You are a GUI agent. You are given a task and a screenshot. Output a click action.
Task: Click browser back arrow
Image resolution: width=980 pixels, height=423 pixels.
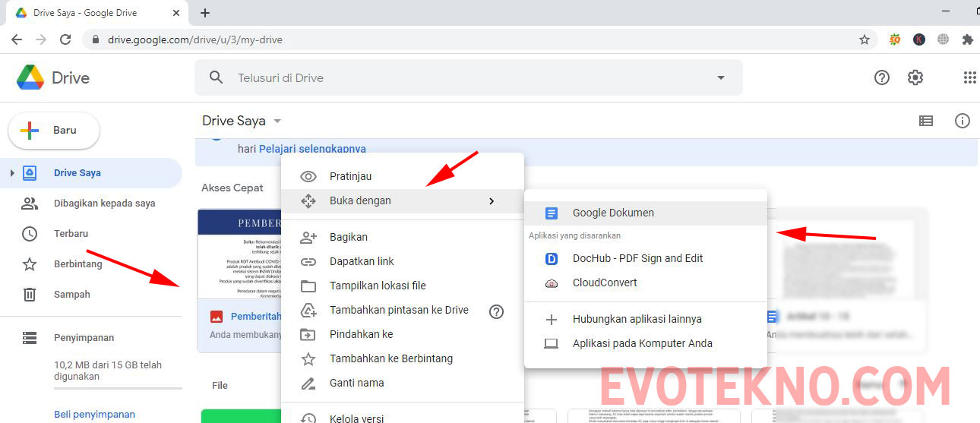[x=17, y=39]
